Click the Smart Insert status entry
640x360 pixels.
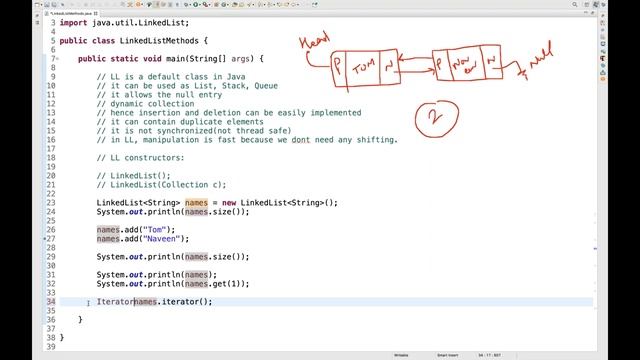click(447, 356)
